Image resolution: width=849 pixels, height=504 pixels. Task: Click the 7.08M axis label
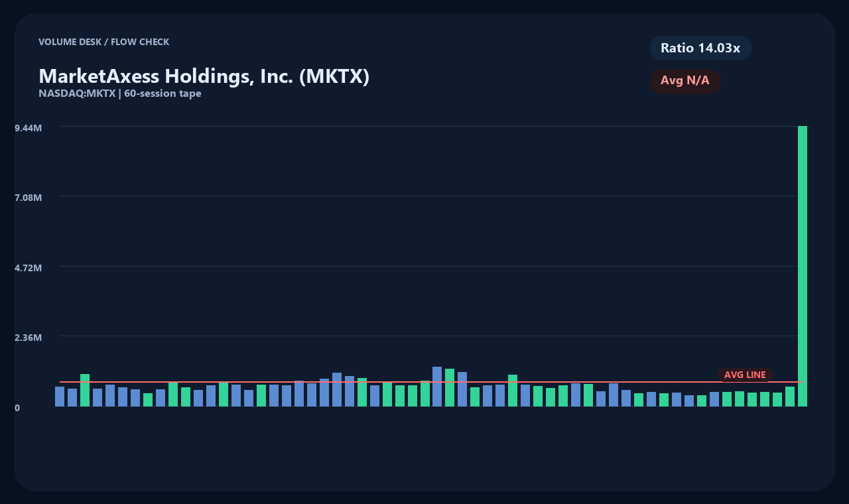click(x=28, y=198)
